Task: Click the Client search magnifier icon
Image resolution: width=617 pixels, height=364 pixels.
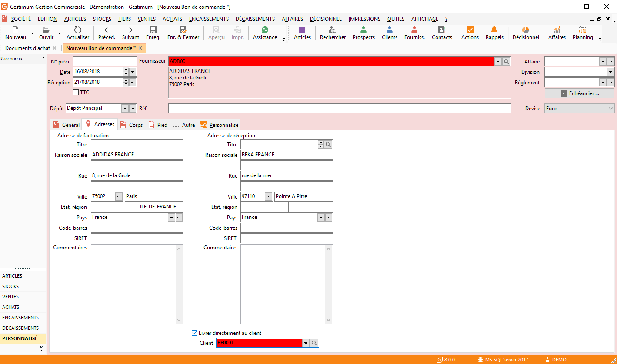Action: (x=314, y=343)
